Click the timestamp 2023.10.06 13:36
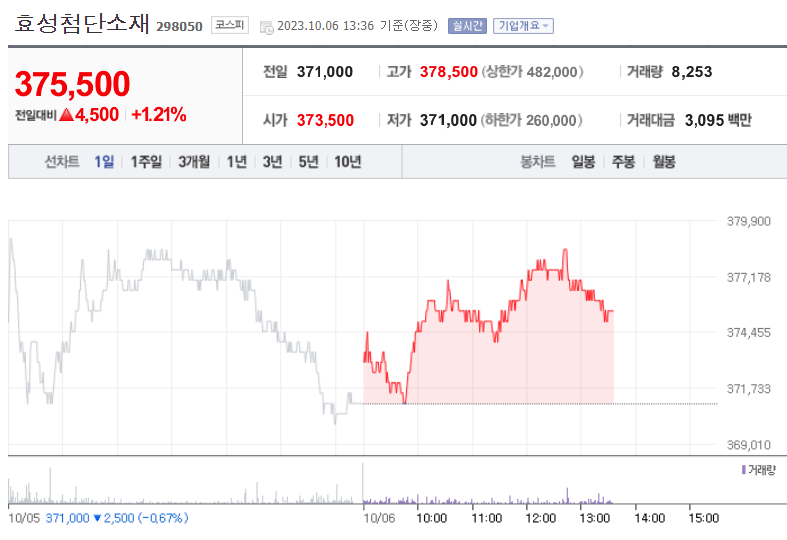This screenshot has width=787, height=540. click(x=325, y=26)
